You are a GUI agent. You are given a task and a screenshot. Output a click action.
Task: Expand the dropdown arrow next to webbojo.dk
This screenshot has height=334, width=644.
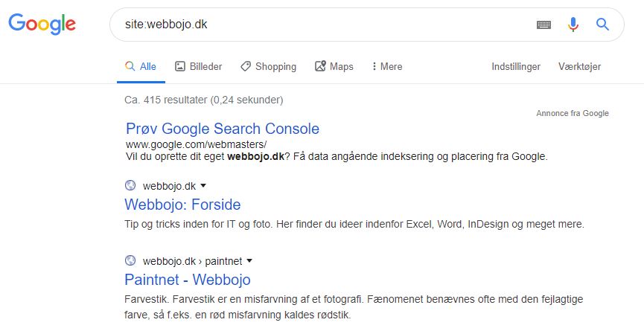[x=203, y=186]
